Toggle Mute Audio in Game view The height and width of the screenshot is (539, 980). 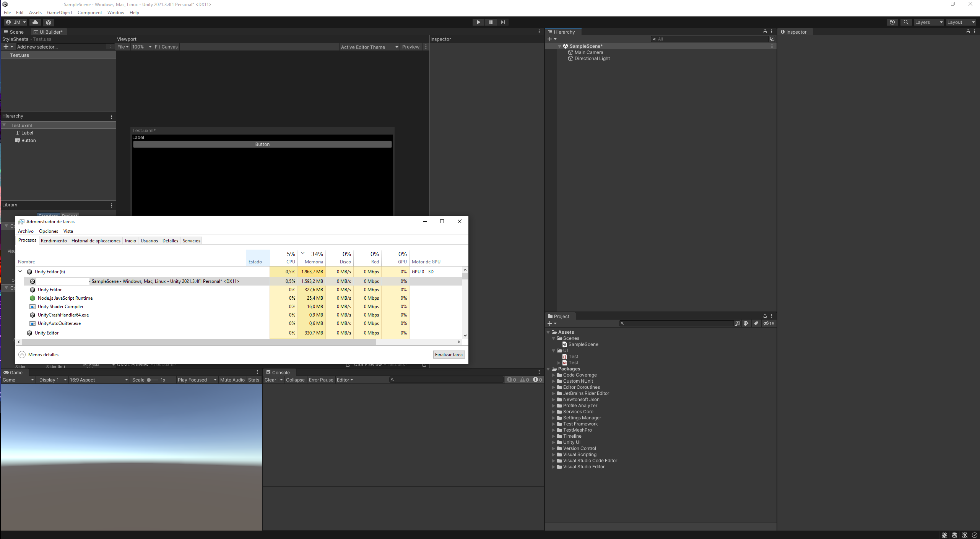[x=232, y=380]
